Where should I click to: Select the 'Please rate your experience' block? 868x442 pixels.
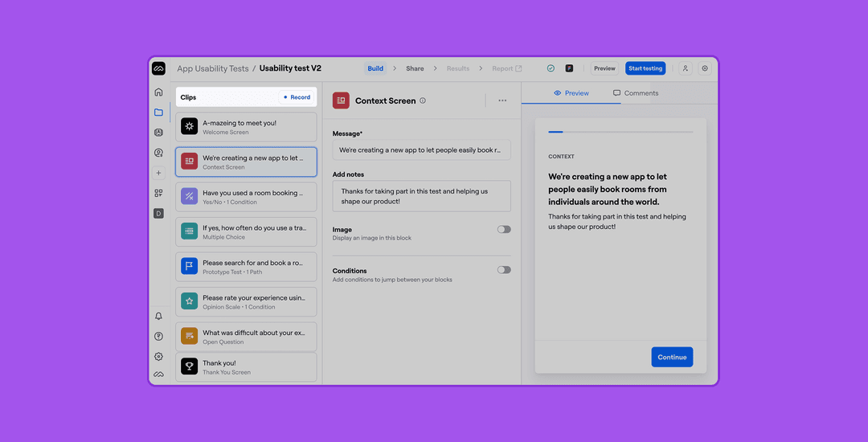(x=247, y=301)
